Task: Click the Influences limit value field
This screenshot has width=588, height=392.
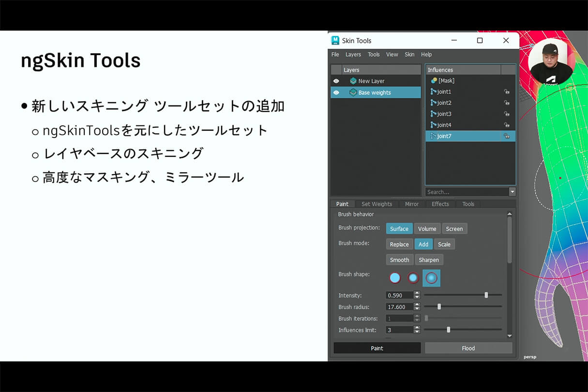Action: pos(400,330)
